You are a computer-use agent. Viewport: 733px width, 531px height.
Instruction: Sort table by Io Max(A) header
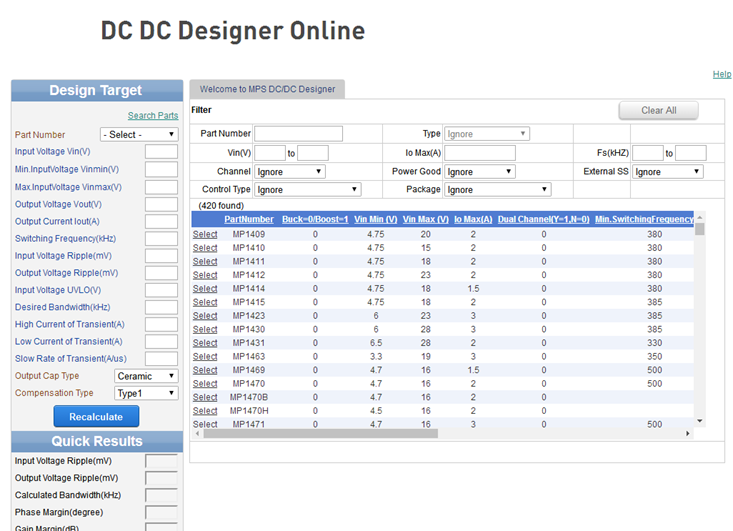tap(473, 219)
